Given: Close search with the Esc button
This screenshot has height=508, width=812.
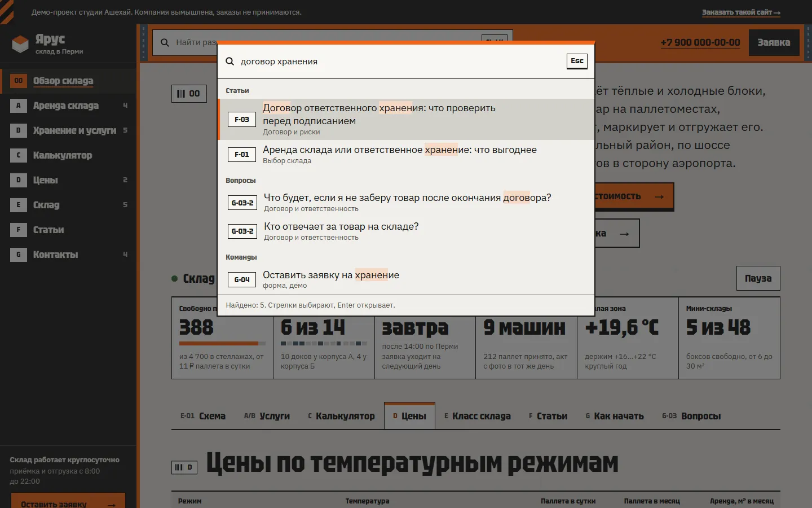Looking at the screenshot, I should (x=577, y=61).
